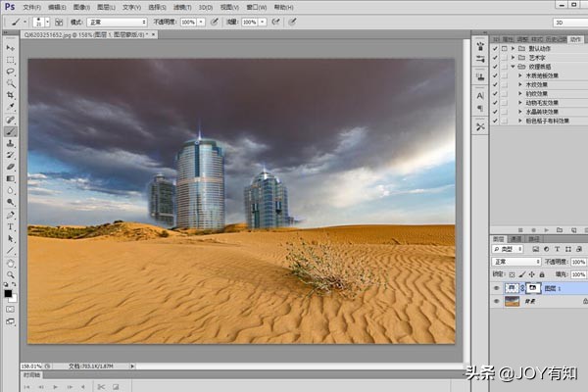Expand the 木质地板效果 action
The image size is (588, 392).
point(520,75)
